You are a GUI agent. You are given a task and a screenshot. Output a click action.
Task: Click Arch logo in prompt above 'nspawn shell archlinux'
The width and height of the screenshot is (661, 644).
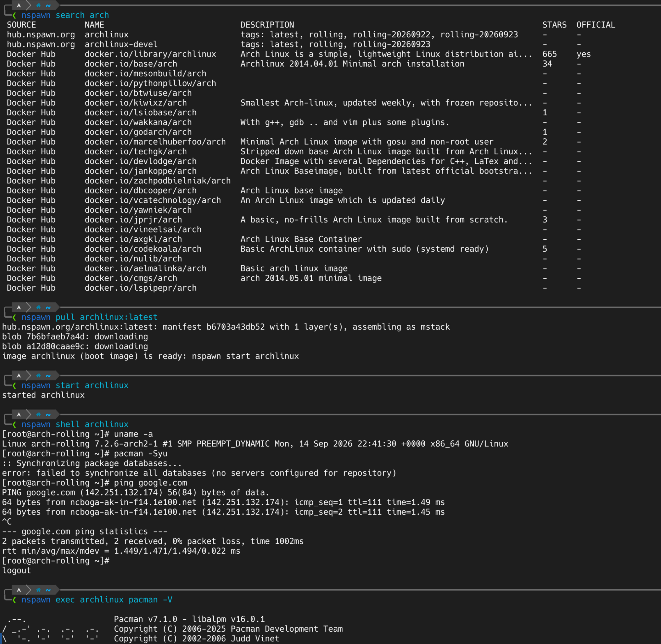pyautogui.click(x=19, y=415)
